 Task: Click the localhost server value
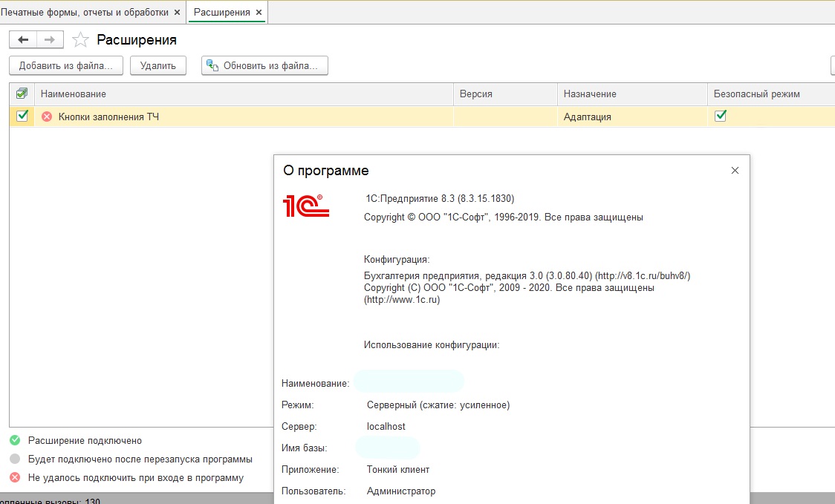tap(386, 426)
